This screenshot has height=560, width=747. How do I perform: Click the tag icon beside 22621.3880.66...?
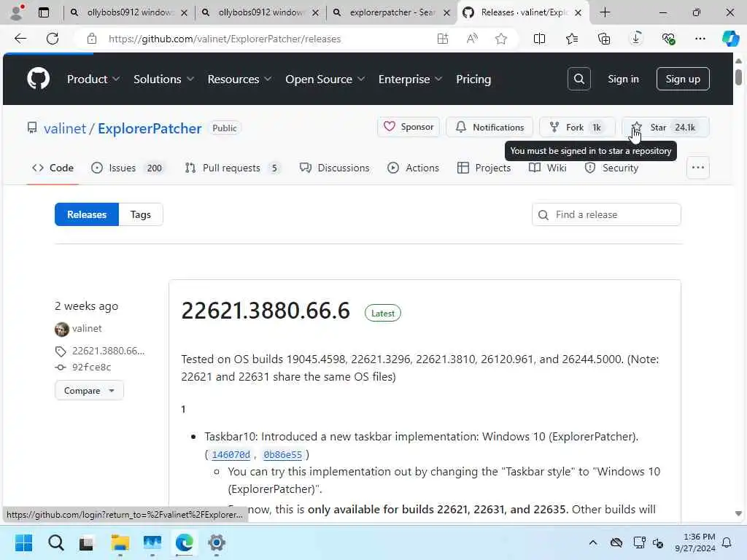click(61, 351)
